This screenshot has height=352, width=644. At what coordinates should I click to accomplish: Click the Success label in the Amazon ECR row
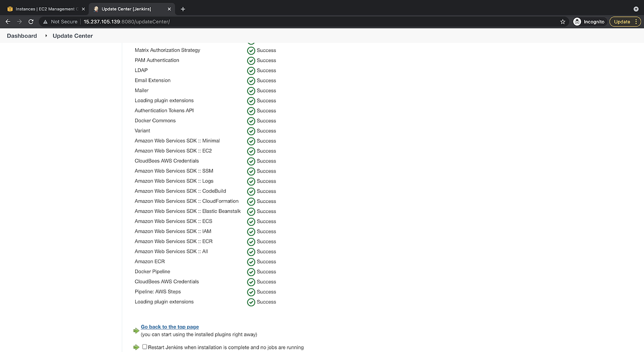(x=266, y=262)
